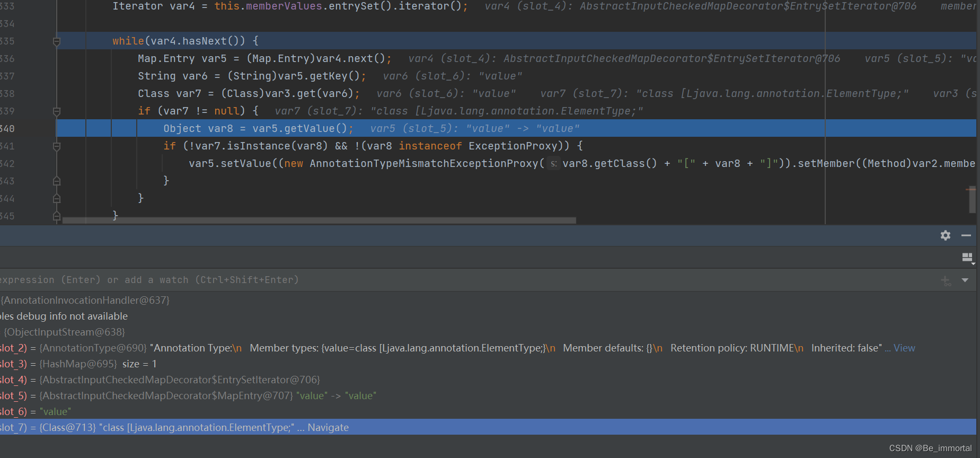980x458 pixels.
Task: Click 'AnnotationTypeMismatchExceptionProxy' on line 342
Action: click(x=424, y=163)
